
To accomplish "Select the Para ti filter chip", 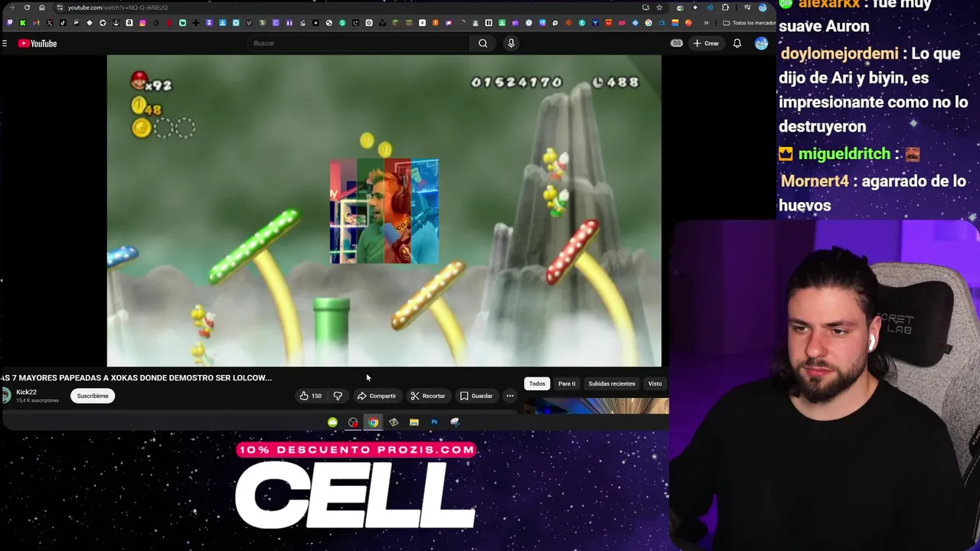I will [x=567, y=383].
